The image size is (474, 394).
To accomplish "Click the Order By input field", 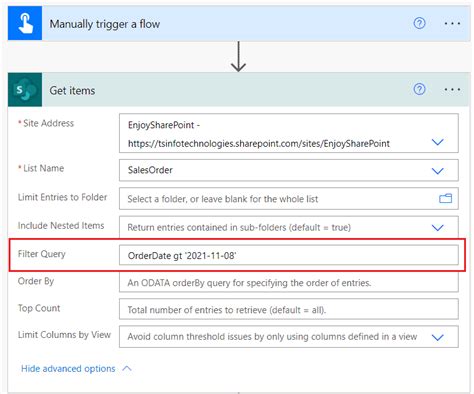I will 289,283.
